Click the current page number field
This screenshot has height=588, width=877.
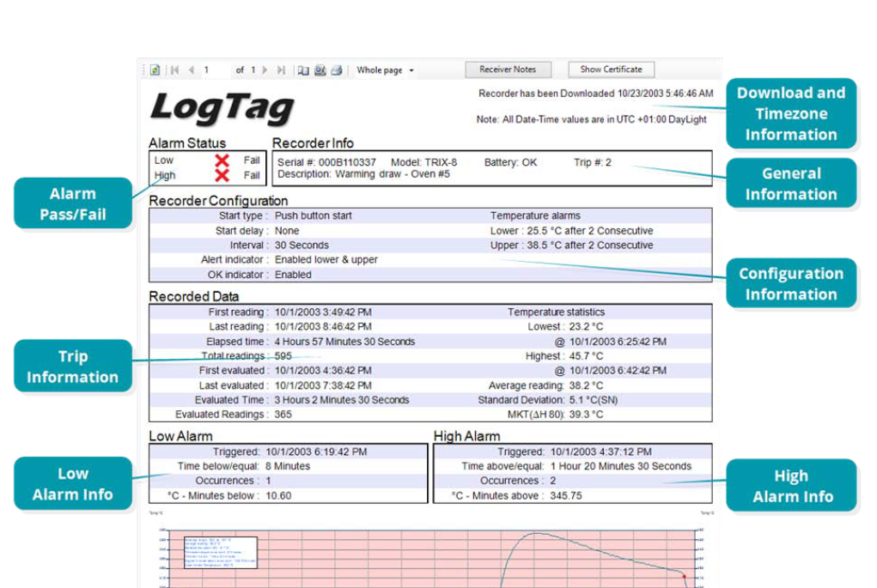[x=215, y=70]
